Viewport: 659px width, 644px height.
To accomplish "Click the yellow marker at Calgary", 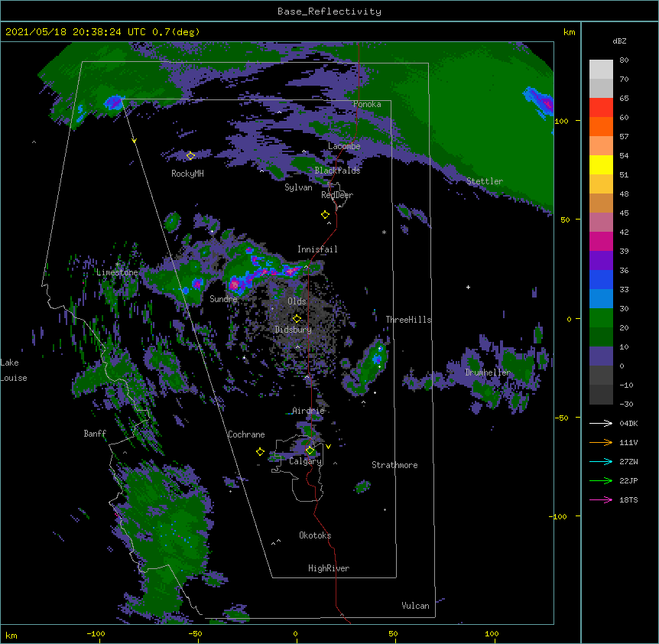I will (310, 450).
